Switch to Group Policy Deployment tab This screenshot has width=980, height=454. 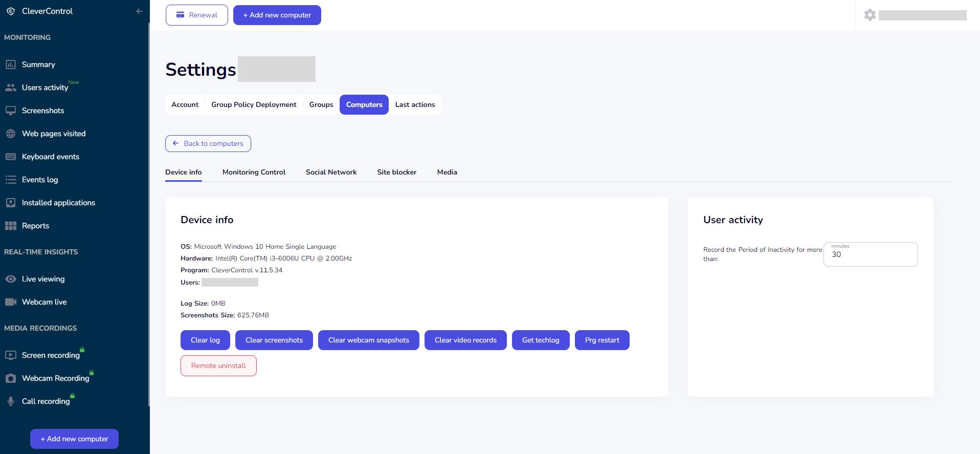[x=254, y=104]
